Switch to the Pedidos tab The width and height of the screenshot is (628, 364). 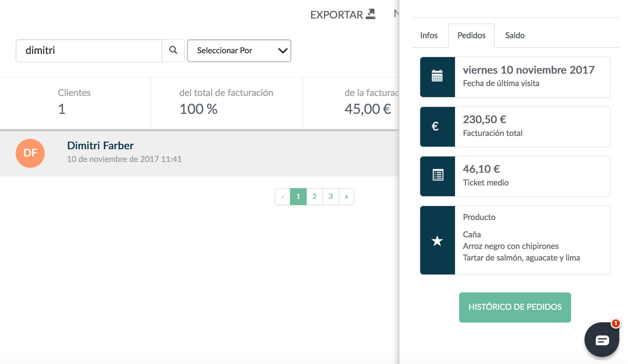point(472,35)
